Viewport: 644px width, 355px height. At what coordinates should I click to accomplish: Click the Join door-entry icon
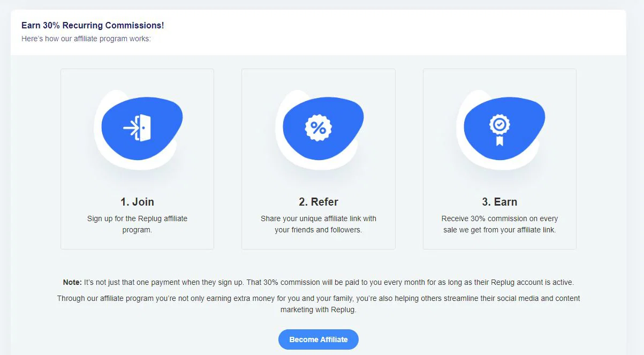click(x=137, y=128)
